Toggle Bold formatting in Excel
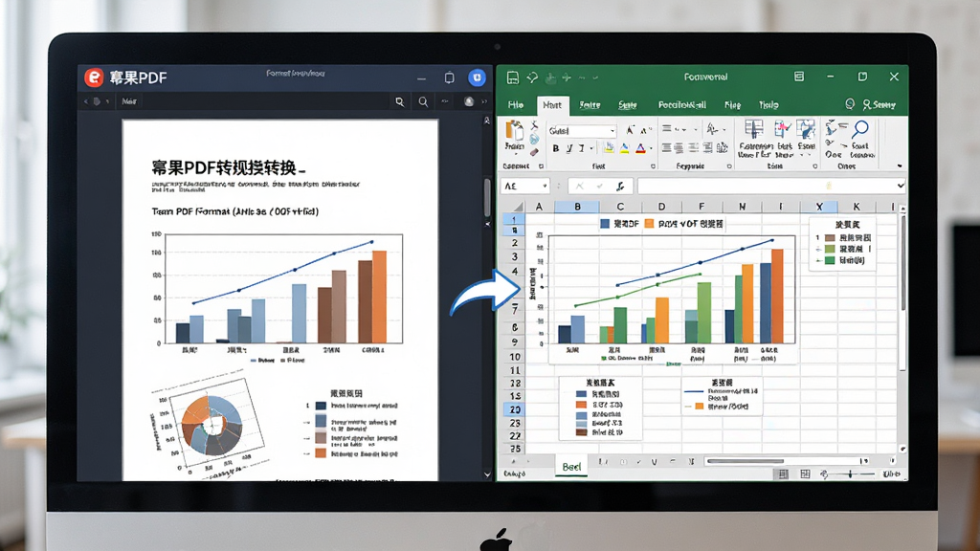The height and width of the screenshot is (551, 980). [556, 148]
